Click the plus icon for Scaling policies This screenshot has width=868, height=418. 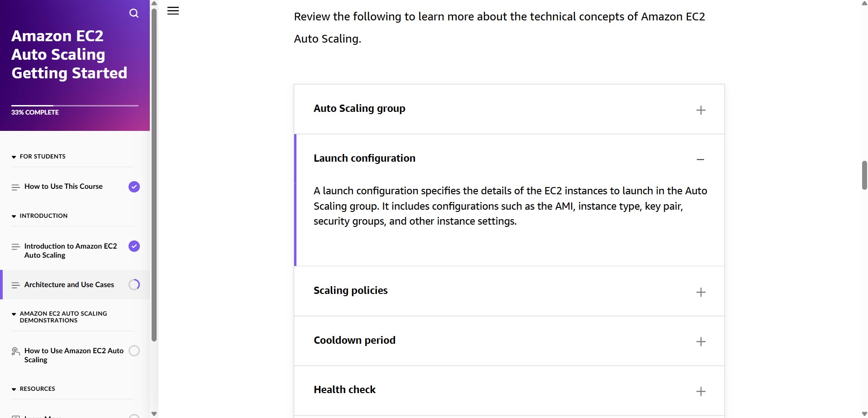701,292
